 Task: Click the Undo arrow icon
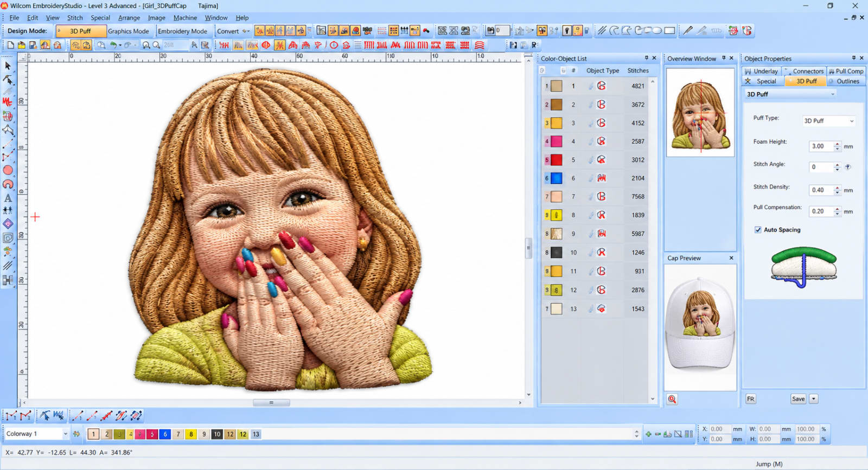coord(113,45)
